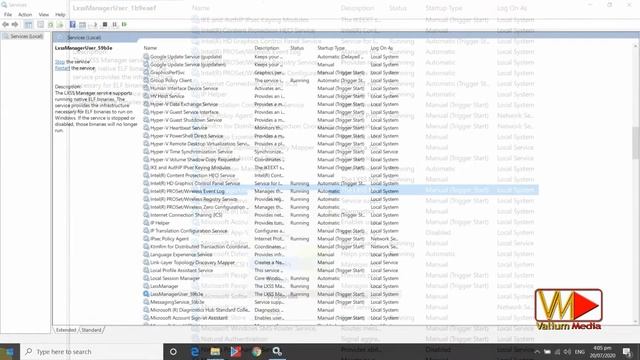Click the gear icon beside IP Helper
640x360 pixels.
(146, 223)
